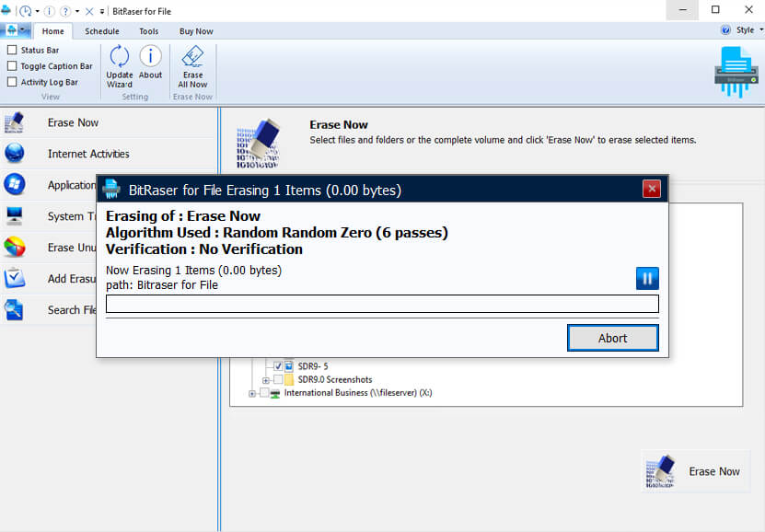This screenshot has height=532, width=765.
Task: Minimize the BitRaser window
Action: click(682, 10)
